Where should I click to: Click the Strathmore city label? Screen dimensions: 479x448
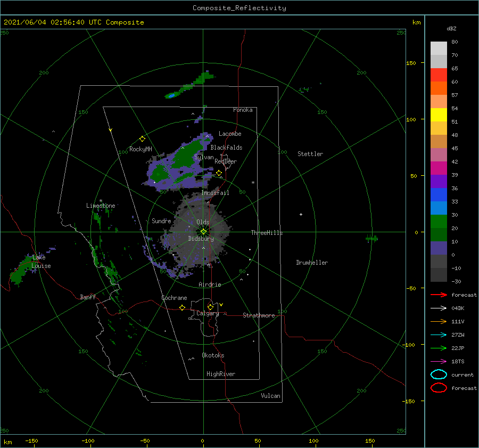click(259, 315)
